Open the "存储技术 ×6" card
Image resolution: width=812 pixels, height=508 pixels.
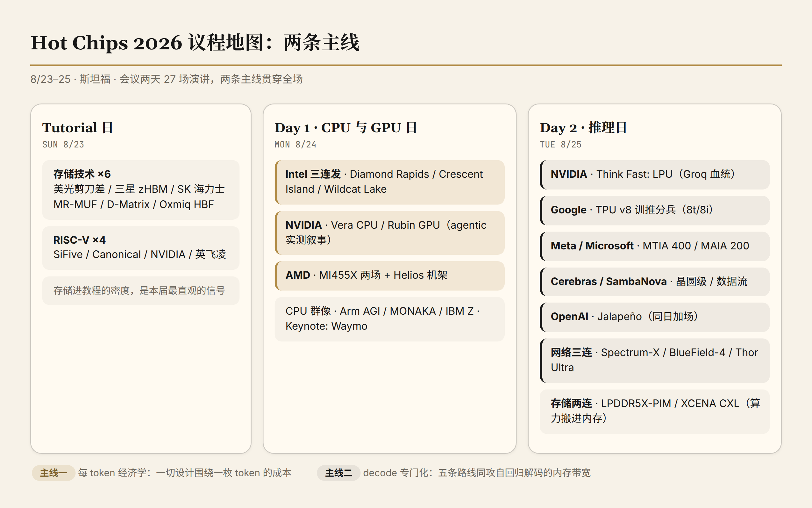pyautogui.click(x=141, y=190)
